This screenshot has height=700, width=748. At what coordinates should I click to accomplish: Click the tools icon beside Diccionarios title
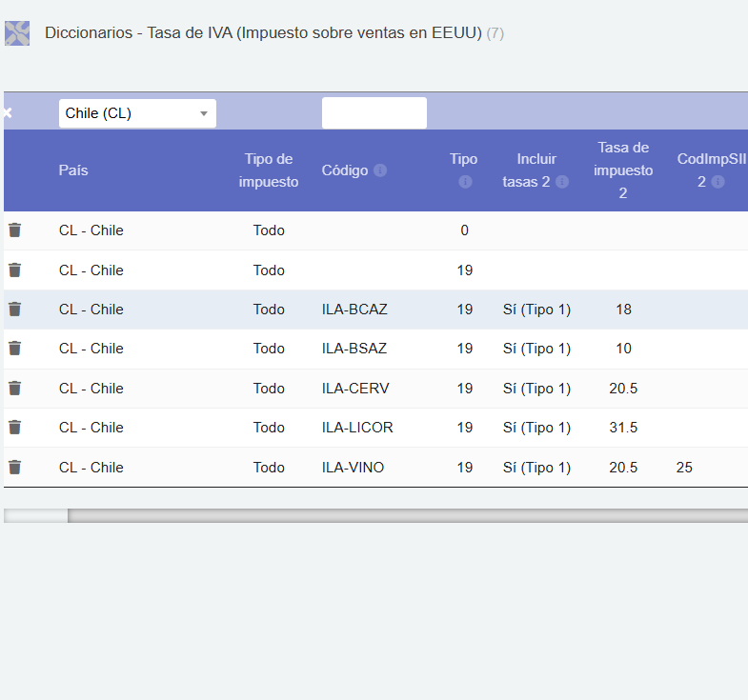click(17, 33)
